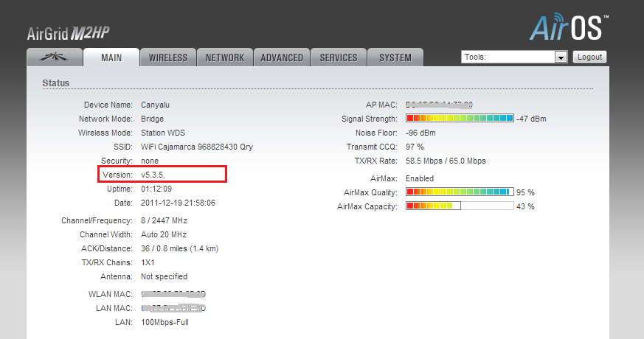Image resolution: width=644 pixels, height=339 pixels.
Task: Select the ACK/Distance value 36 / 0.8 miles
Action: [180, 248]
